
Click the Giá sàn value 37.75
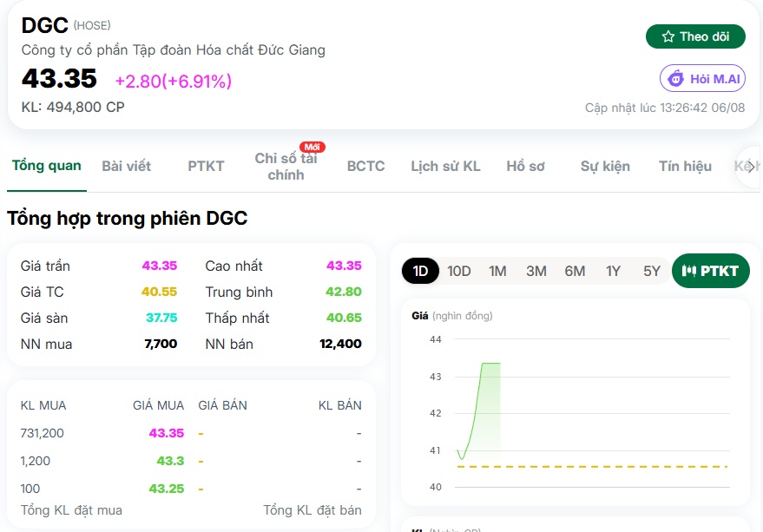tap(161, 318)
